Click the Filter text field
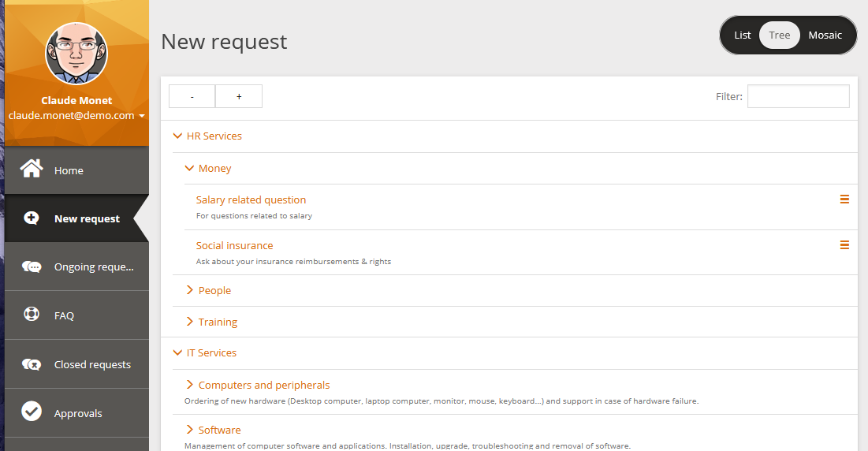The height and width of the screenshot is (451, 868). pyautogui.click(x=798, y=96)
